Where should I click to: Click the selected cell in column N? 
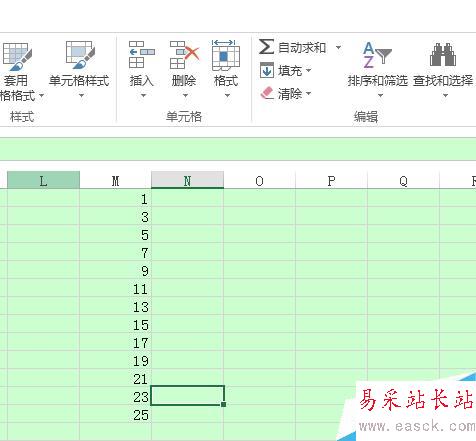(187, 396)
